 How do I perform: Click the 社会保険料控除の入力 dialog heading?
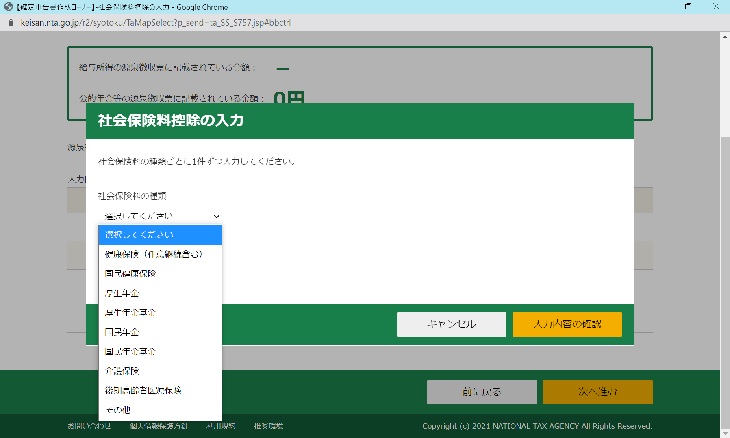pos(171,121)
